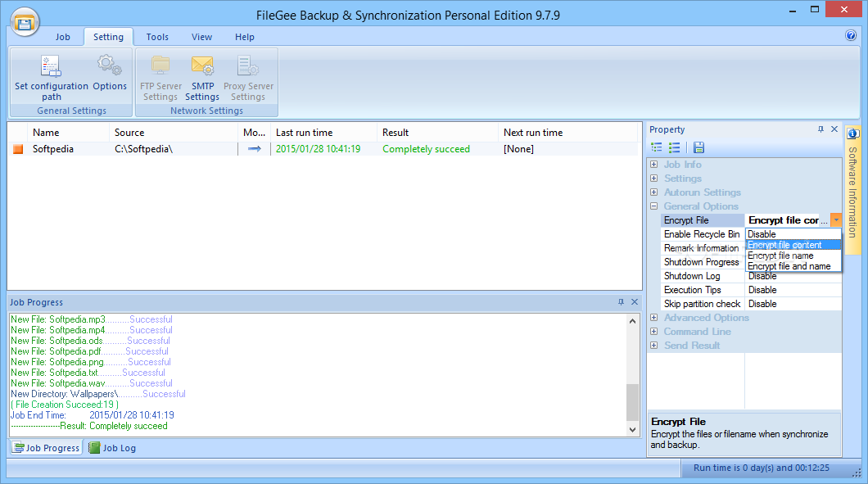Expand the Autorun Settings group

click(653, 192)
